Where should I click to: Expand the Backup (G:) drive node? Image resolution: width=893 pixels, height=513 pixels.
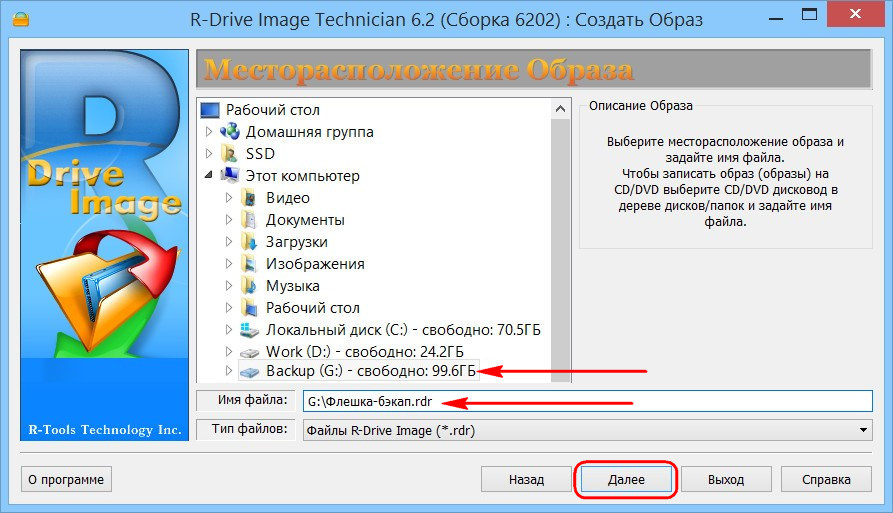click(x=228, y=371)
